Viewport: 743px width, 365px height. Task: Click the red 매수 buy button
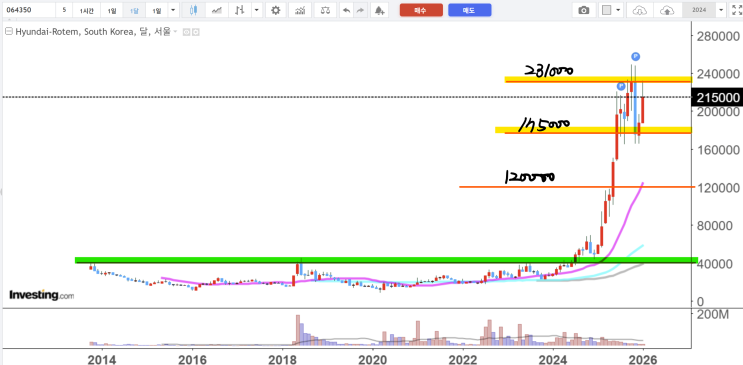(421, 10)
